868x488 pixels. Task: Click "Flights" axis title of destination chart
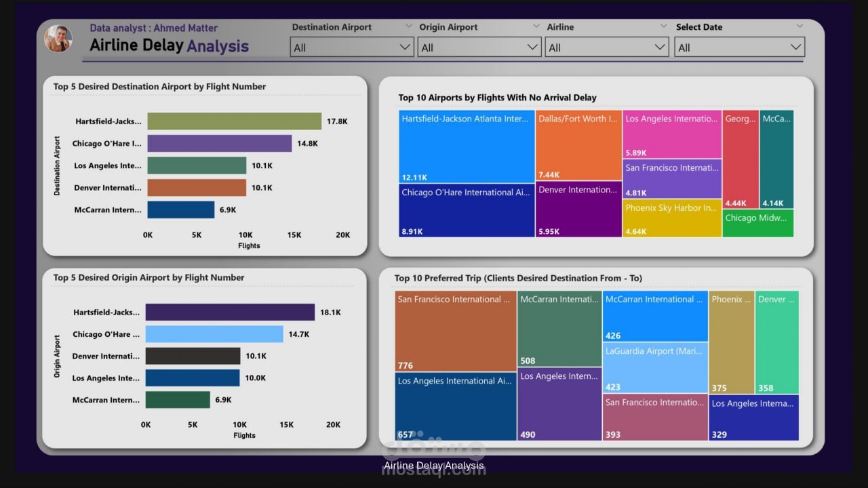(x=249, y=245)
